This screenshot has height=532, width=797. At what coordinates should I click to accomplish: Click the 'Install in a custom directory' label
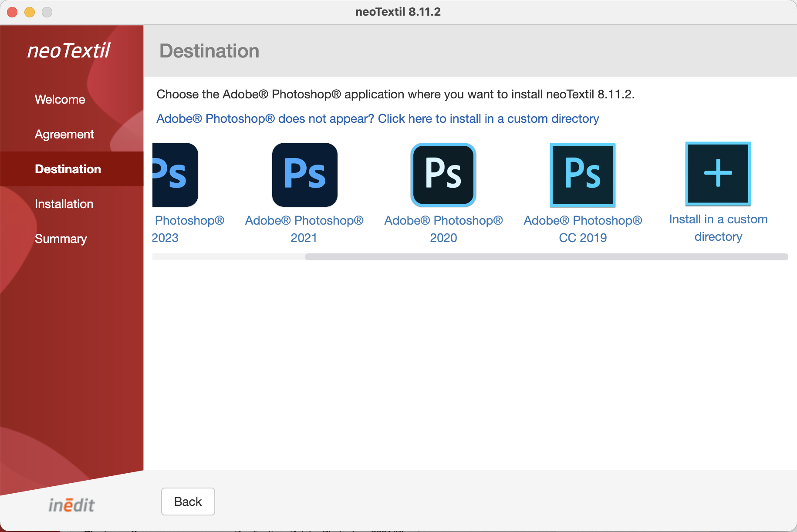(x=718, y=228)
